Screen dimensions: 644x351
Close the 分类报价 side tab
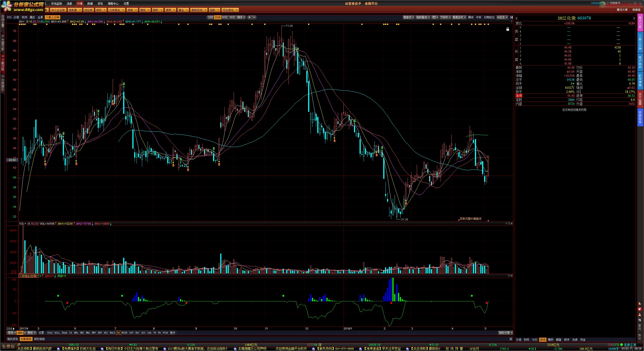pyautogui.click(x=3, y=76)
